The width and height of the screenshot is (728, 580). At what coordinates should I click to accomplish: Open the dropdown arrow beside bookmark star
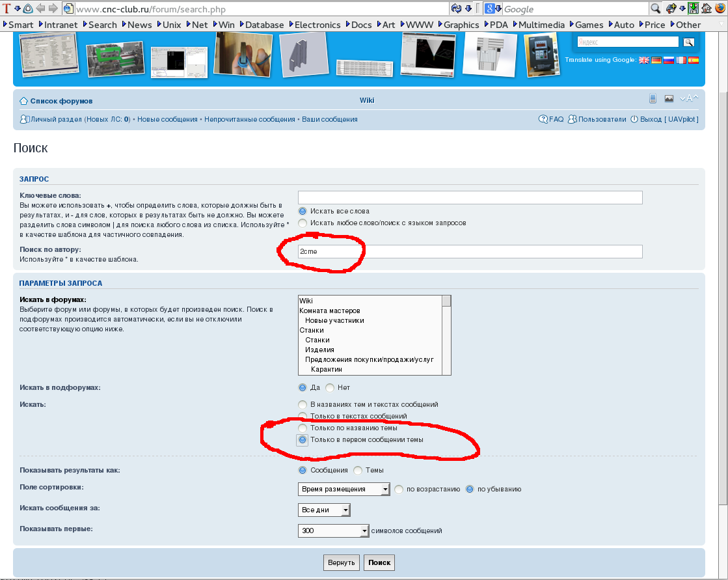[682, 8]
